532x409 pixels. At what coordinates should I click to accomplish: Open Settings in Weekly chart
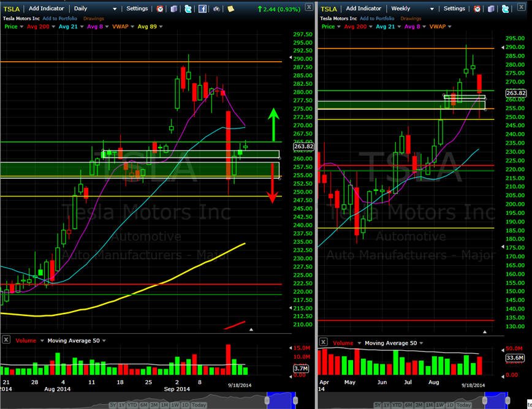point(454,9)
